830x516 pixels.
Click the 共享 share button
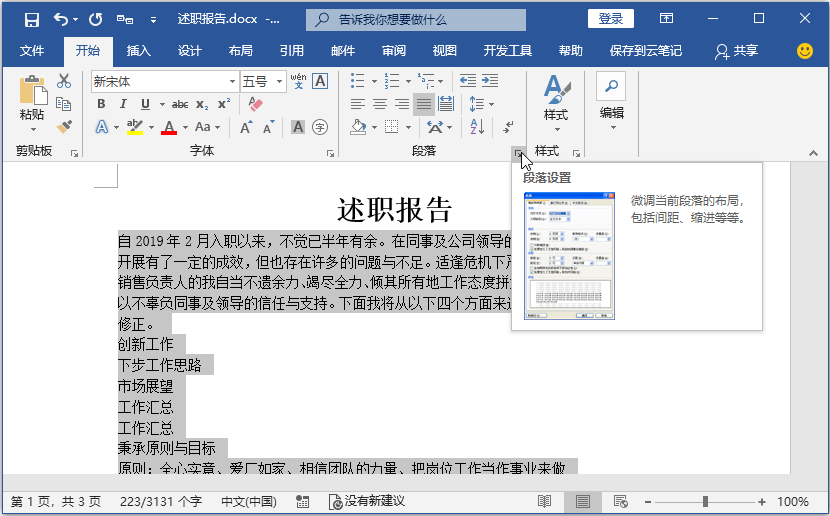click(736, 51)
